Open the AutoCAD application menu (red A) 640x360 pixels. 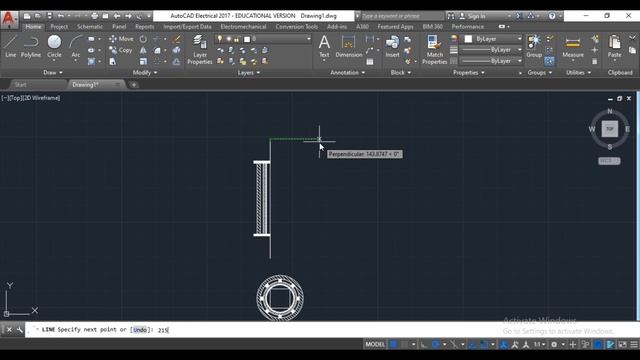pos(8,19)
